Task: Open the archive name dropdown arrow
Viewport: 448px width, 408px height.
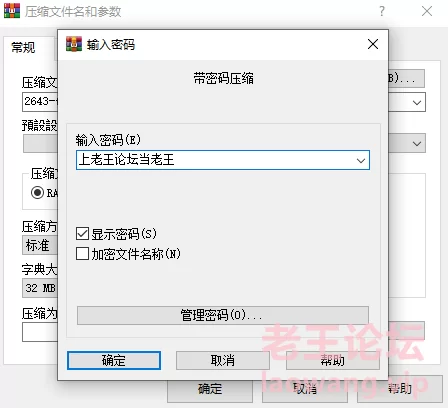Action: [x=417, y=102]
